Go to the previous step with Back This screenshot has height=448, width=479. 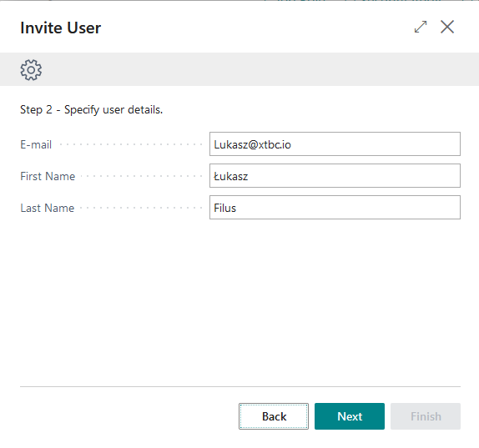pos(274,416)
